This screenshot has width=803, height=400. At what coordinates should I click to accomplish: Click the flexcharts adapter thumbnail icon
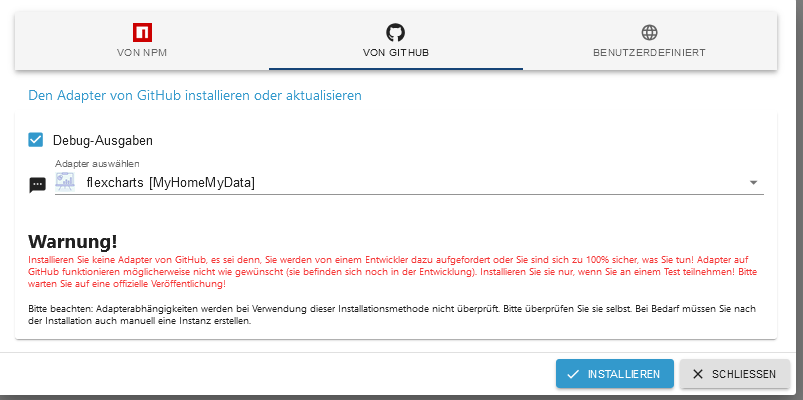[x=65, y=182]
